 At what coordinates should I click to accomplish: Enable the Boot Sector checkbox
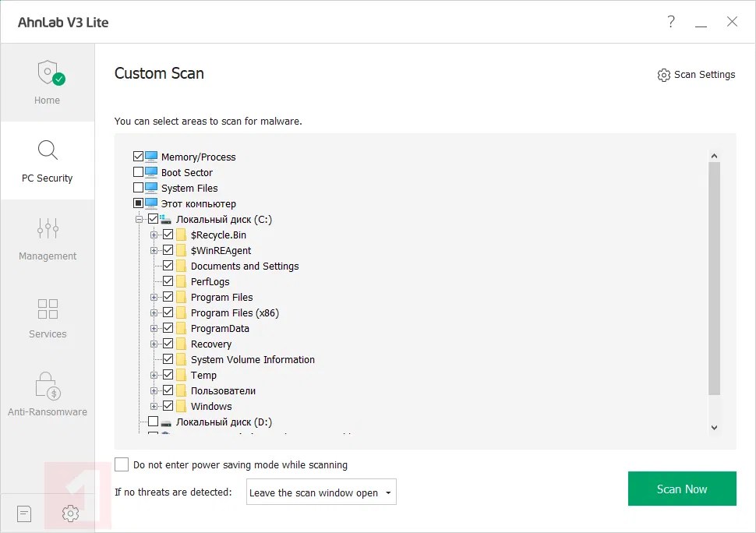(x=139, y=172)
